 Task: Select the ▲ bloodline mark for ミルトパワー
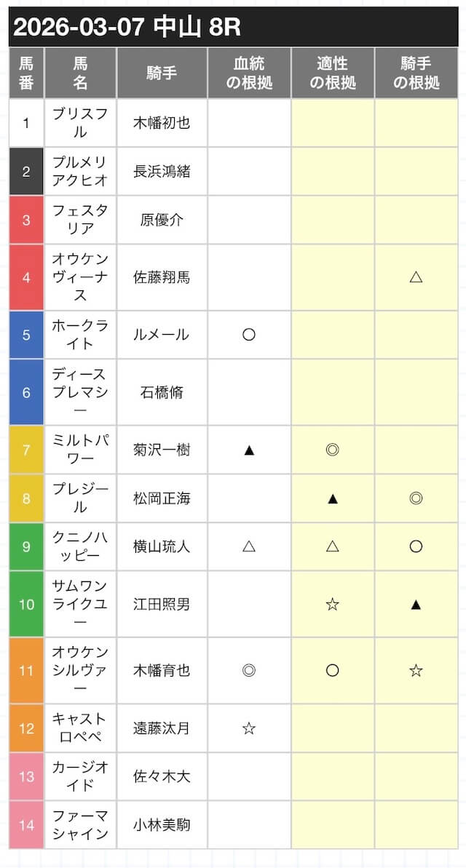pos(249,450)
